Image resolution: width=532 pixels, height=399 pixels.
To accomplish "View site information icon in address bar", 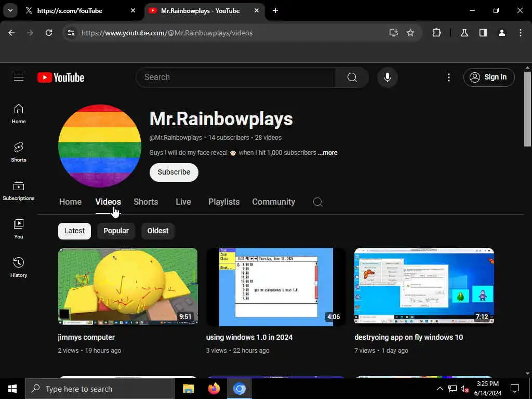I will [71, 33].
